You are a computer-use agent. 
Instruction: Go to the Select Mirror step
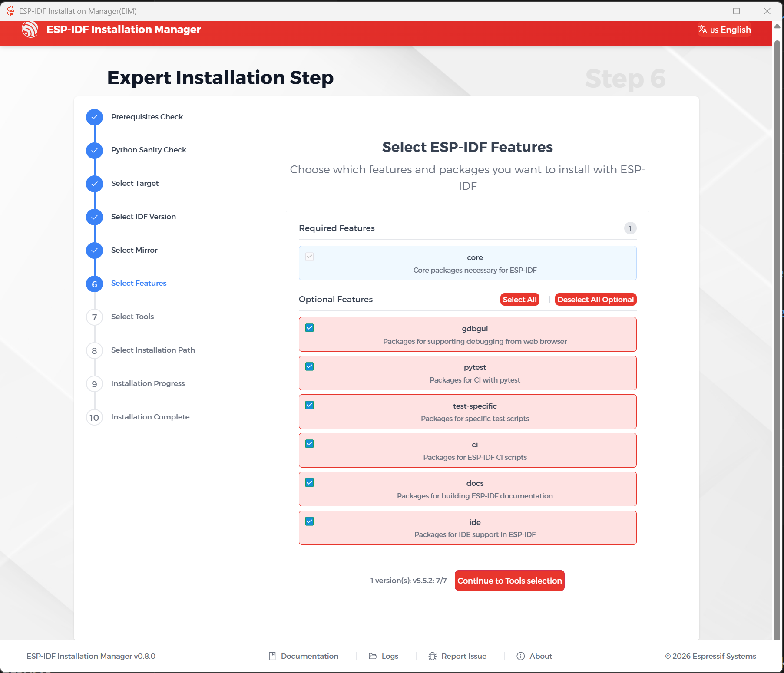[x=134, y=250]
